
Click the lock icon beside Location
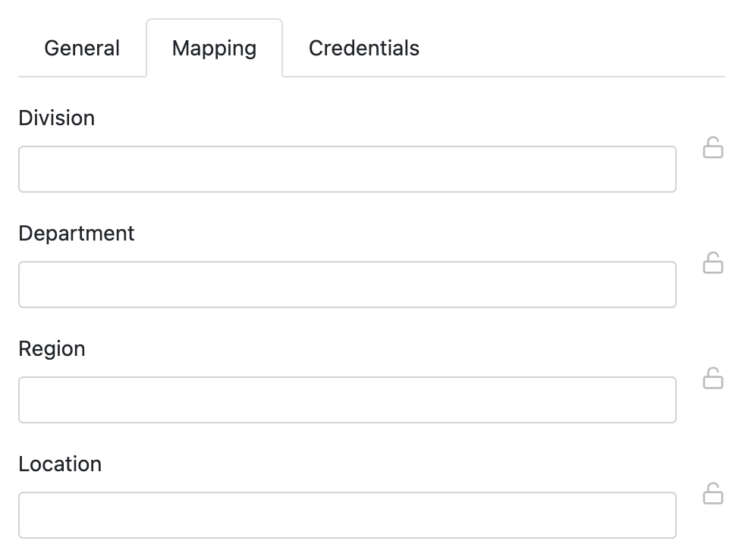point(712,494)
